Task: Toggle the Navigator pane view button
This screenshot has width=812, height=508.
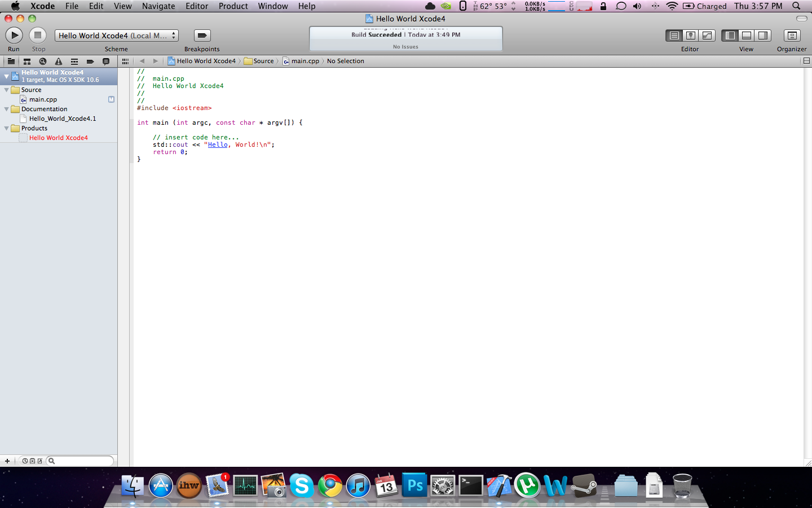Action: [x=730, y=35]
